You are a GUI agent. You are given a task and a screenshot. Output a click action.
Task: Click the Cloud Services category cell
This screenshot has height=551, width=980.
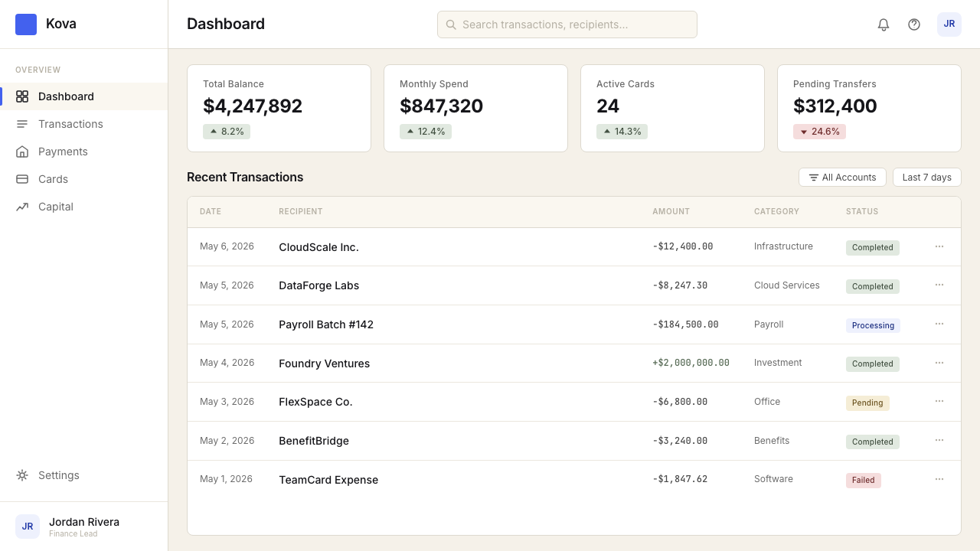click(x=787, y=285)
